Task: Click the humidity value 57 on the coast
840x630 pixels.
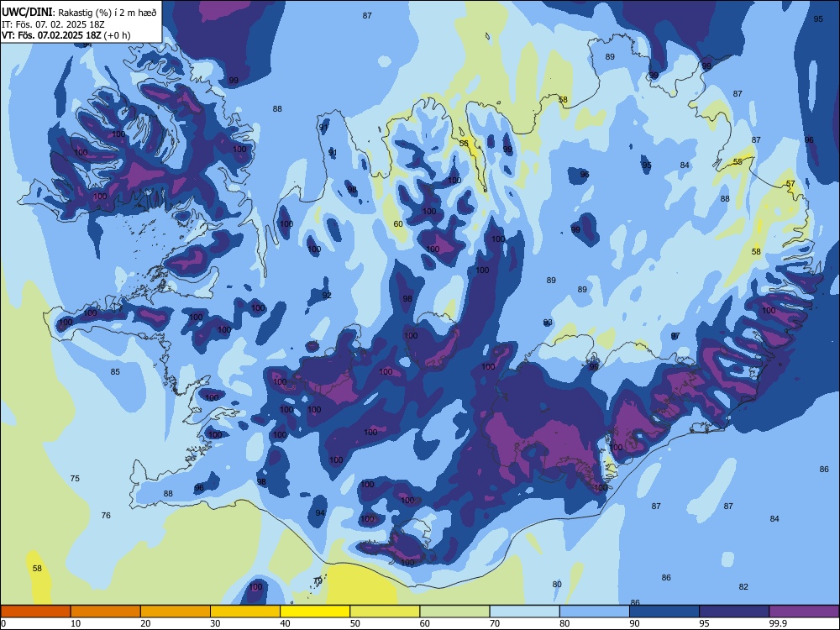Action: click(790, 184)
